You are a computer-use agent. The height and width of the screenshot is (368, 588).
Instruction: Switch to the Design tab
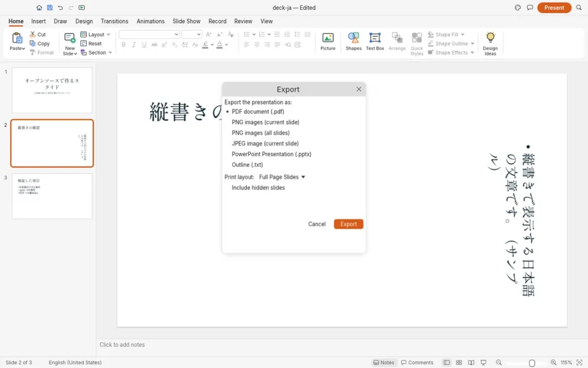tap(84, 21)
